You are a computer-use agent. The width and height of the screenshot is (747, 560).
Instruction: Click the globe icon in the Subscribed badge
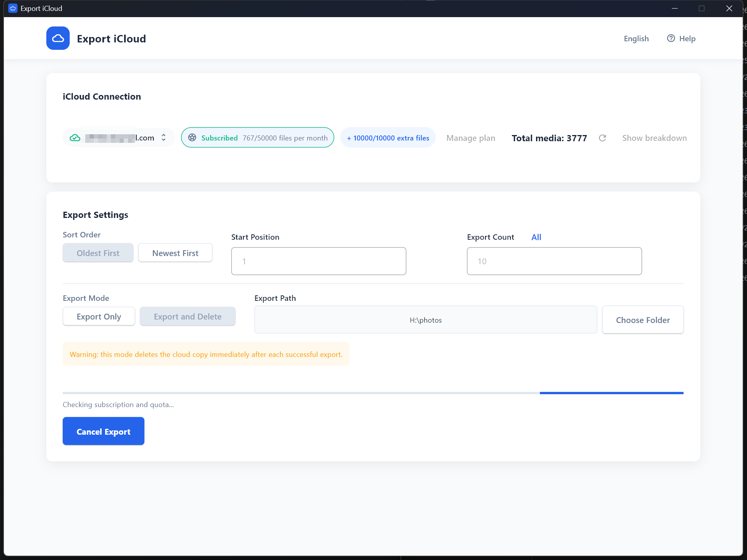pyautogui.click(x=192, y=137)
